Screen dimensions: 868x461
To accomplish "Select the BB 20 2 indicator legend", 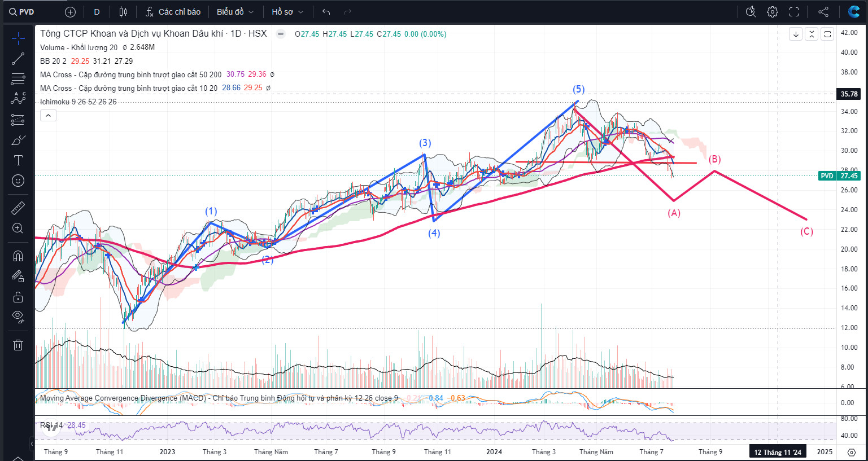I will click(53, 61).
